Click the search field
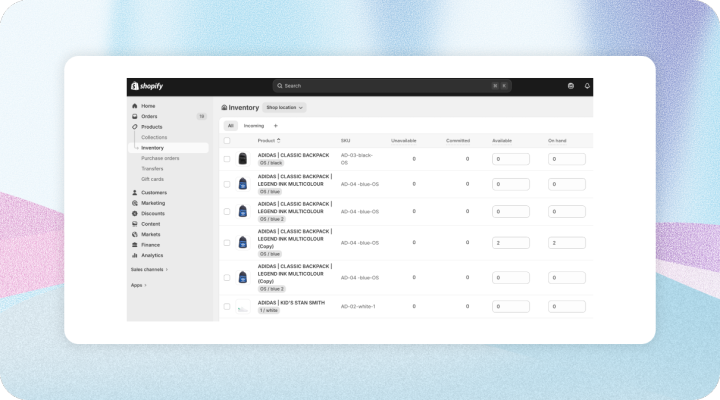Screen dimensions: 720x400 (x=392, y=86)
